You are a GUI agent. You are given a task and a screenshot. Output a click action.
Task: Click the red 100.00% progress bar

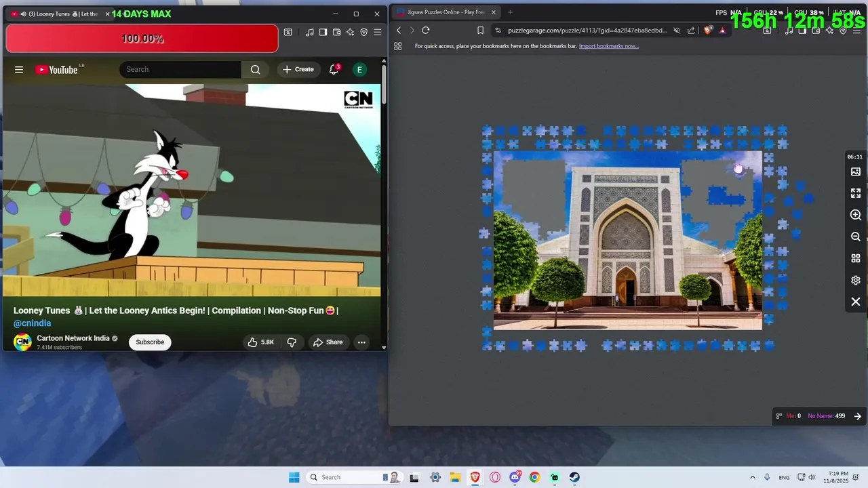click(x=142, y=39)
